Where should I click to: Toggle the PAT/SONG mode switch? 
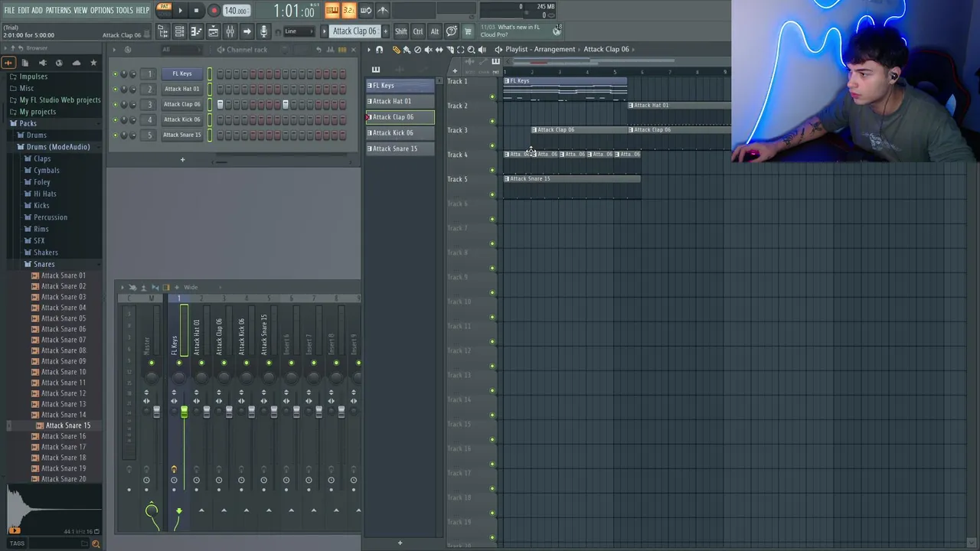[x=164, y=10]
